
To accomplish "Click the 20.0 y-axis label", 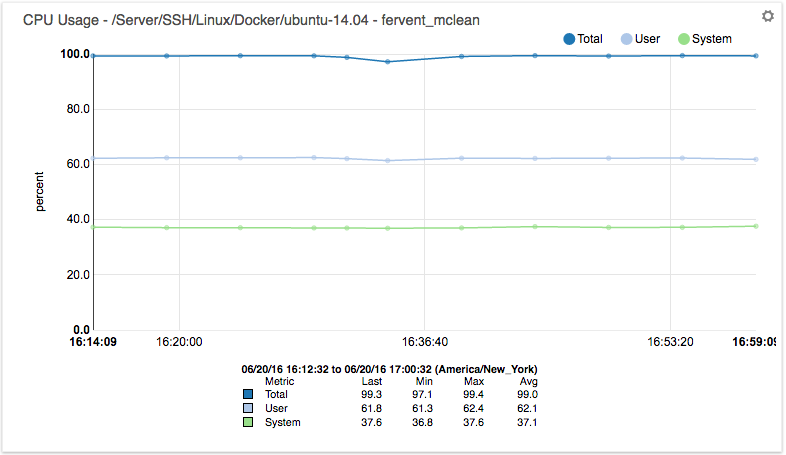I will pyautogui.click(x=78, y=275).
